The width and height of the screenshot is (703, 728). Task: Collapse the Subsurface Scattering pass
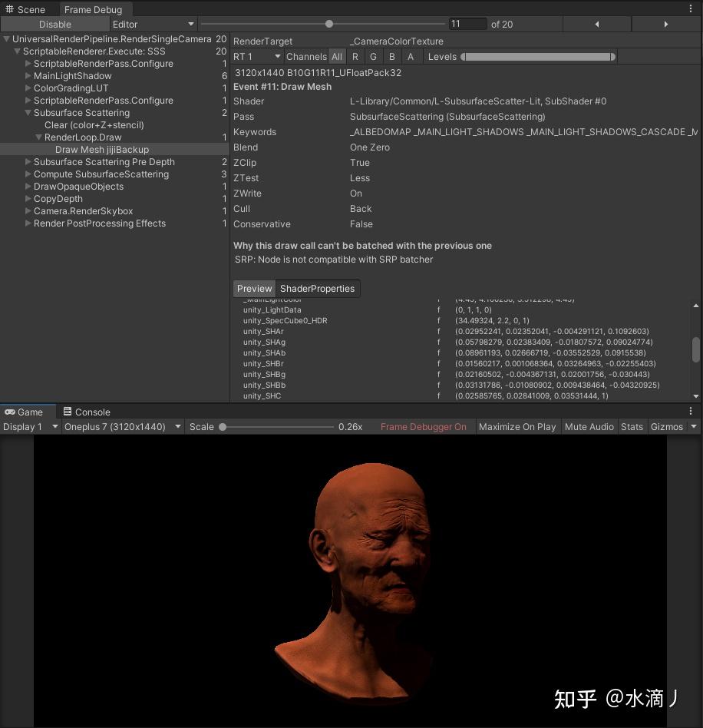(x=28, y=113)
